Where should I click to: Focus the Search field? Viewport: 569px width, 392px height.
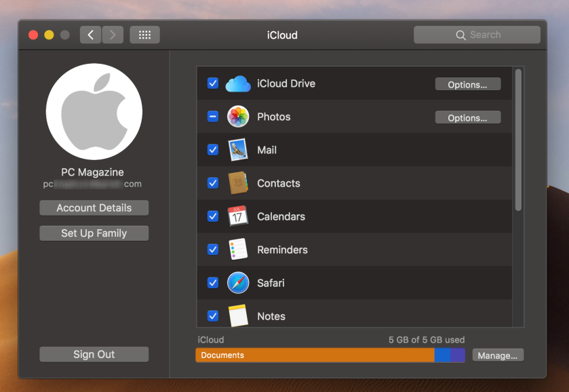[x=477, y=35]
